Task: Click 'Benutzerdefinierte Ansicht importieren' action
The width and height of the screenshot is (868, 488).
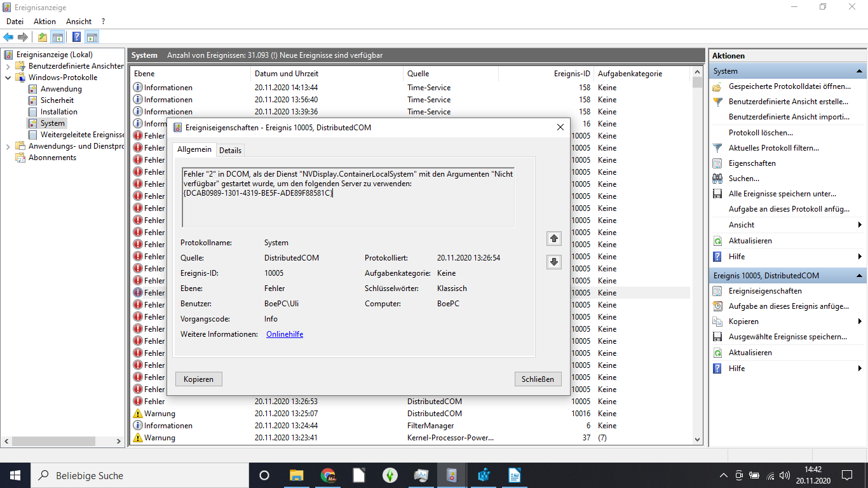Action: coord(789,117)
